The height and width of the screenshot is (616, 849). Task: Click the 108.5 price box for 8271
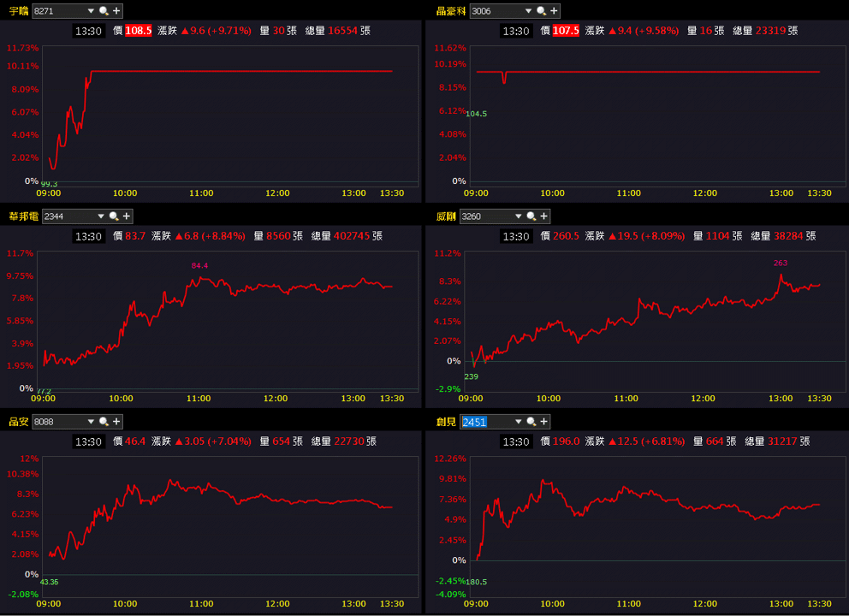(x=138, y=31)
